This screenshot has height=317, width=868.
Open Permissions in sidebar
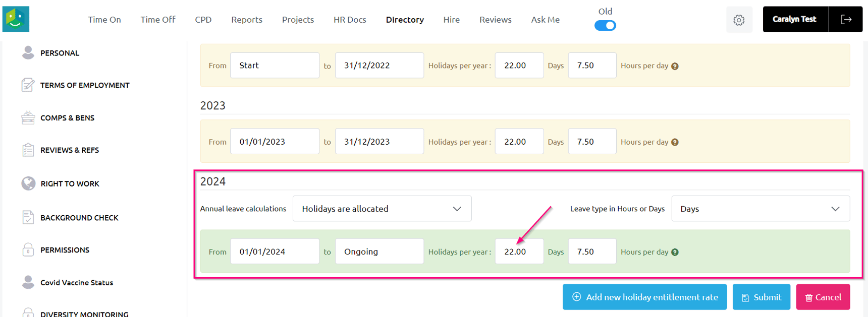65,250
